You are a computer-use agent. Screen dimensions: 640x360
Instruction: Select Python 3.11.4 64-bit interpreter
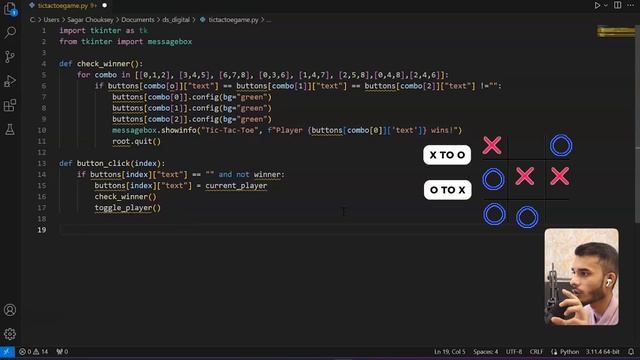[603, 351]
